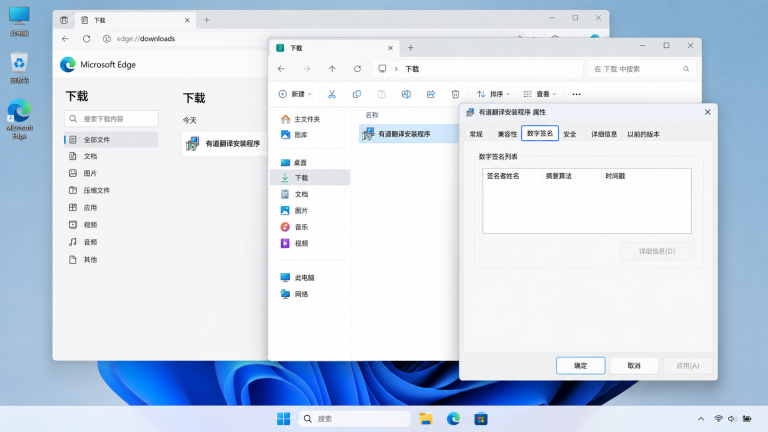Open File Explorer from the taskbar
Image resolution: width=768 pixels, height=432 pixels.
click(426, 419)
